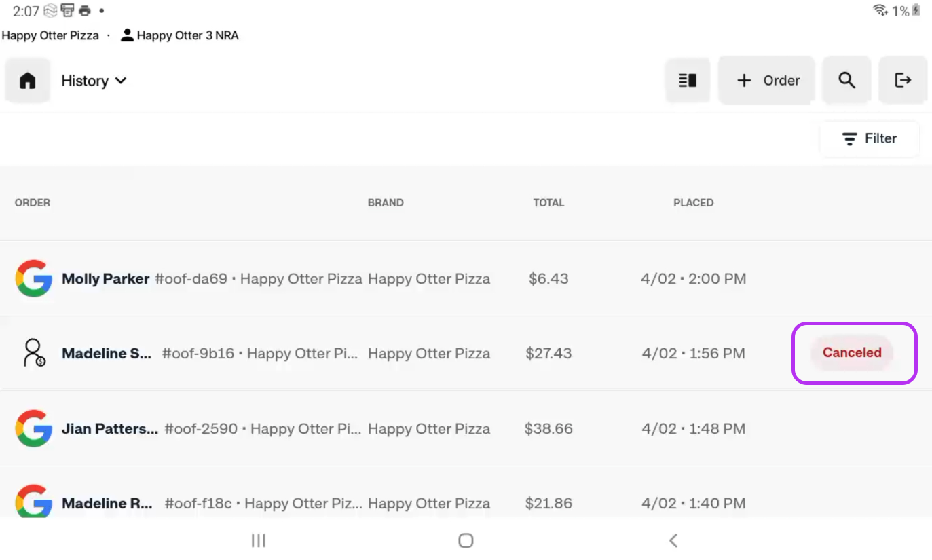Tap the Google icon beside Jian Patterson
Screen dimensions: 932x560
coord(34,428)
